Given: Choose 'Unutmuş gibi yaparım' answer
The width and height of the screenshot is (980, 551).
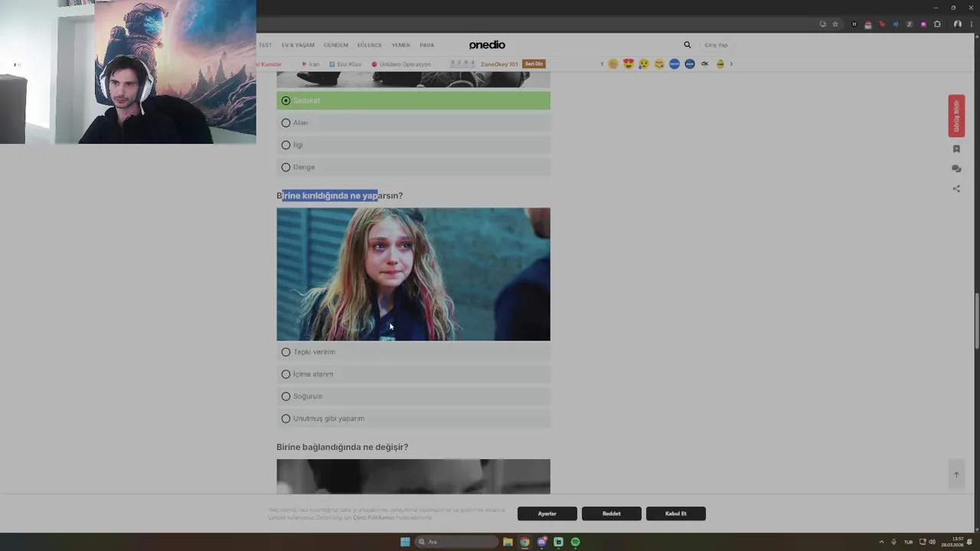Looking at the screenshot, I should pyautogui.click(x=413, y=419).
